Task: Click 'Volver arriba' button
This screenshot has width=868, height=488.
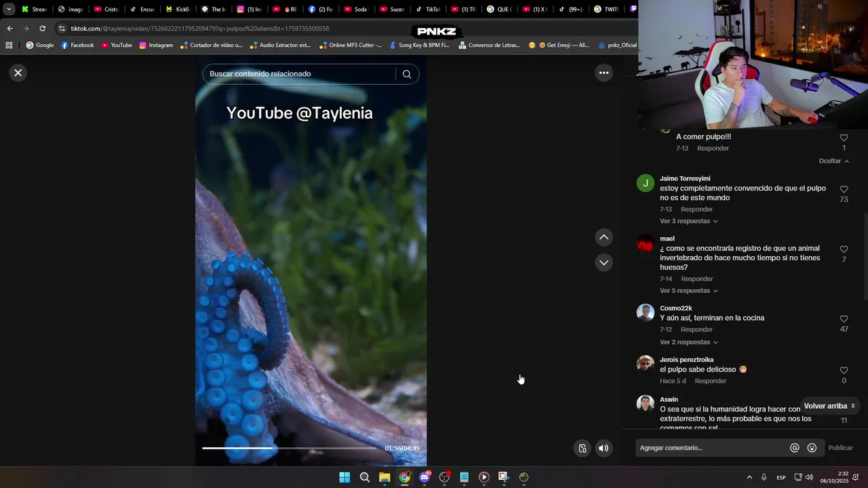Action: click(x=829, y=406)
